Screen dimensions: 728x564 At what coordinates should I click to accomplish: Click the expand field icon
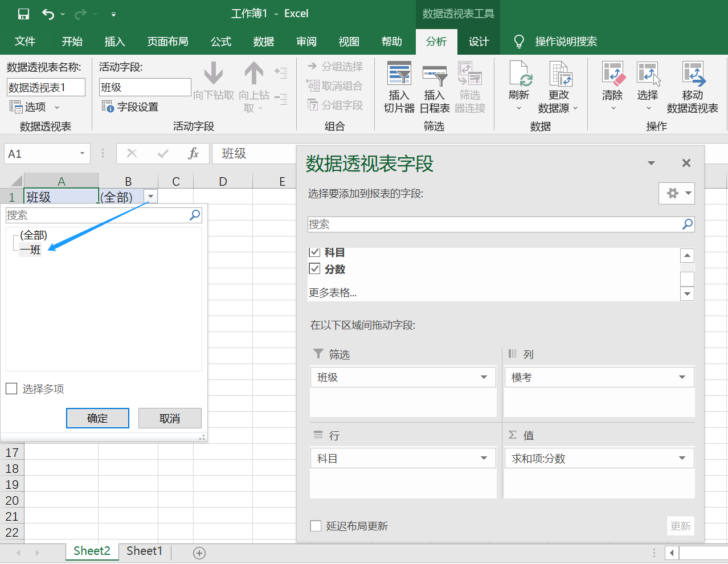[281, 72]
